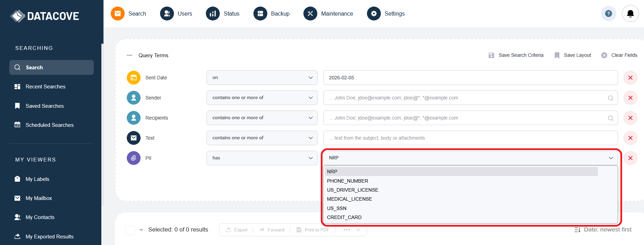Open the Sent Date 'on' operator dropdown

point(262,78)
